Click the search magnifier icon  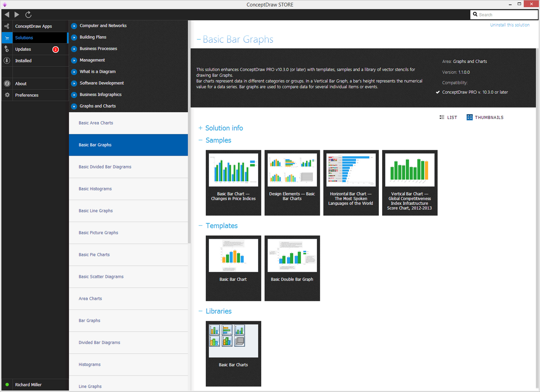(x=475, y=15)
